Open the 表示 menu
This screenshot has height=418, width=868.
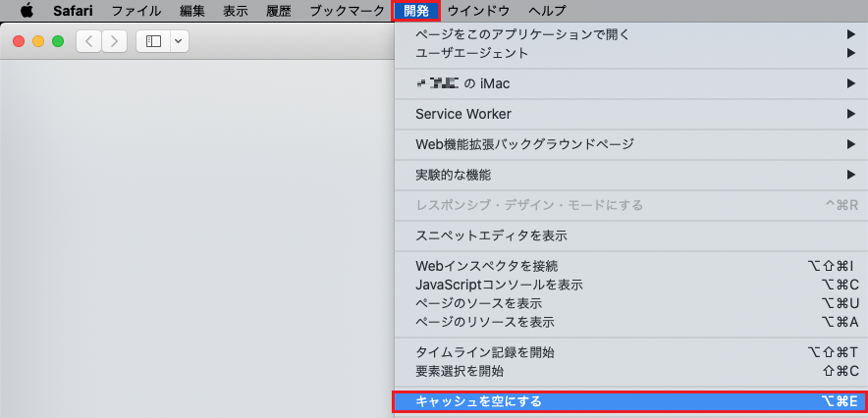point(236,11)
